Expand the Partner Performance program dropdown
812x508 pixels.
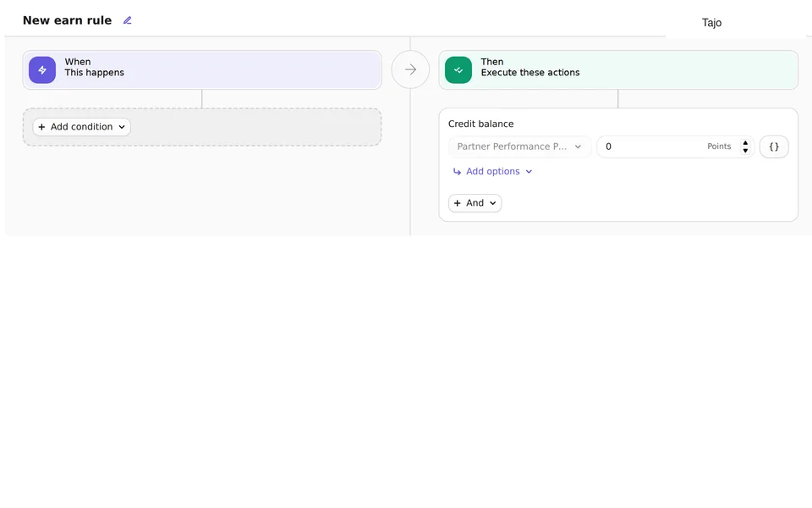click(519, 146)
